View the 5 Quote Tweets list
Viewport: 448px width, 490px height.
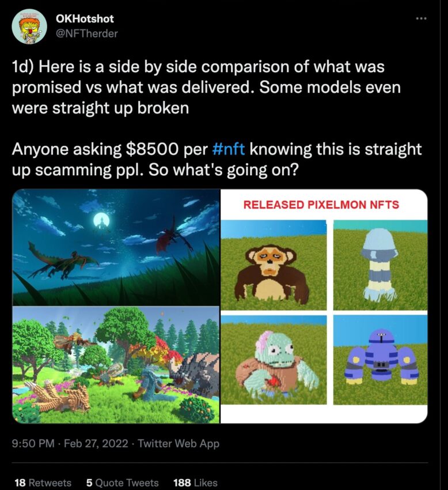pyautogui.click(x=123, y=483)
